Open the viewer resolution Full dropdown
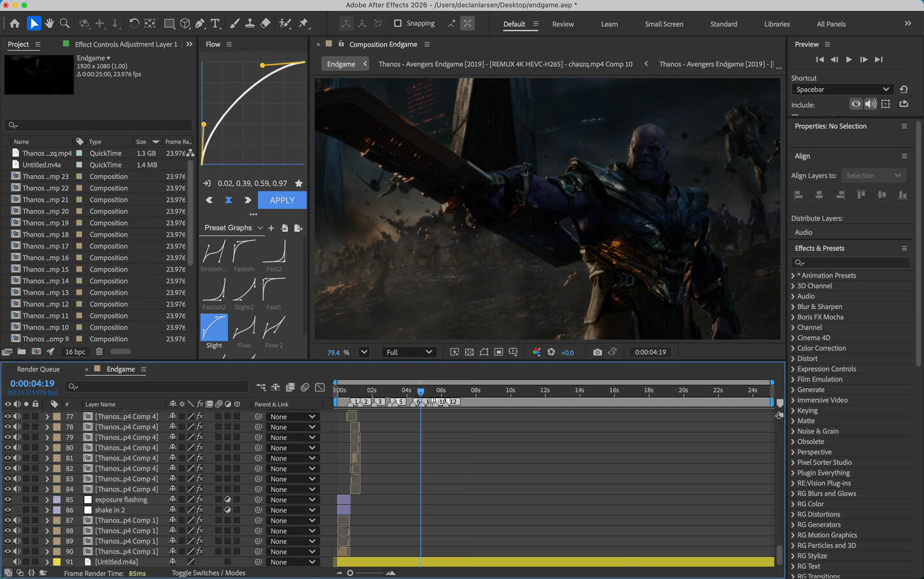Viewport: 924px width, 579px height. pyautogui.click(x=410, y=352)
